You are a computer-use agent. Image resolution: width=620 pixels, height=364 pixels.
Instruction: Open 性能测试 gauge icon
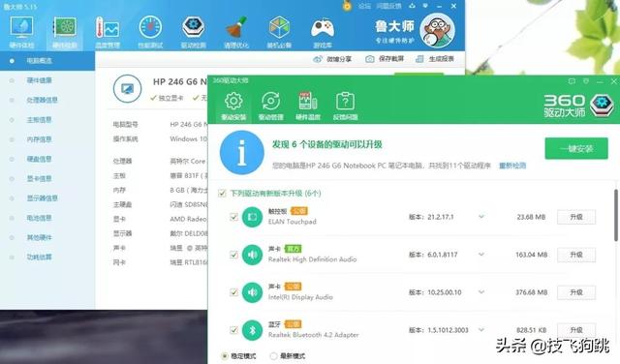[x=150, y=28]
